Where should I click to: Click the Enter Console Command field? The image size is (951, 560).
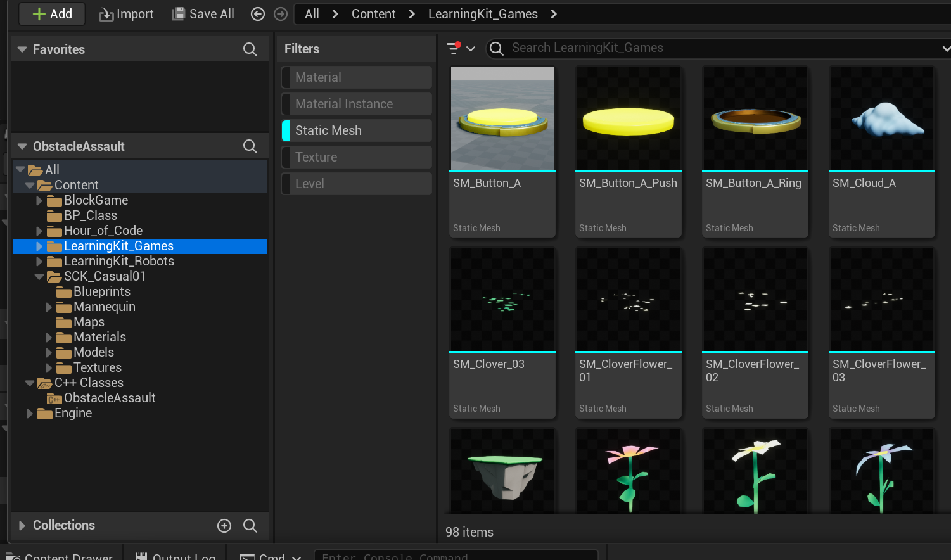point(456,555)
